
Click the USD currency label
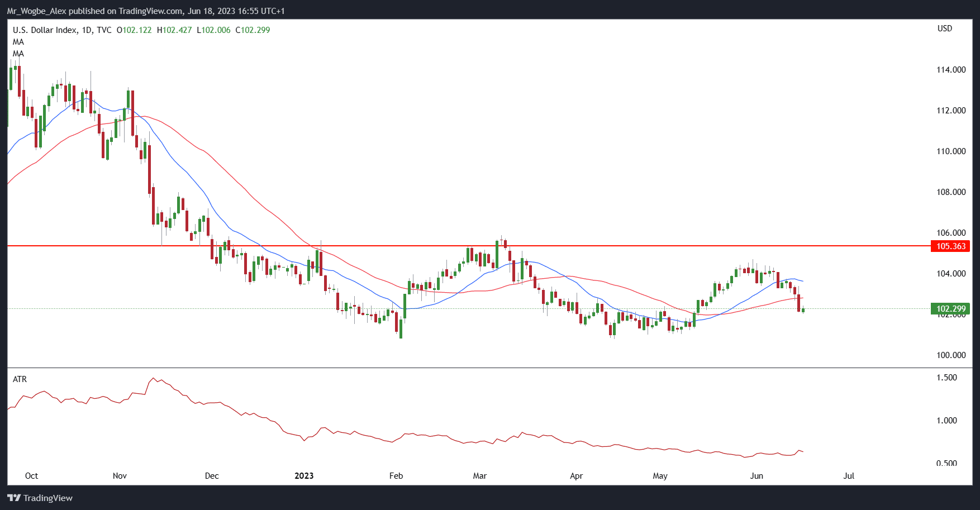click(945, 28)
